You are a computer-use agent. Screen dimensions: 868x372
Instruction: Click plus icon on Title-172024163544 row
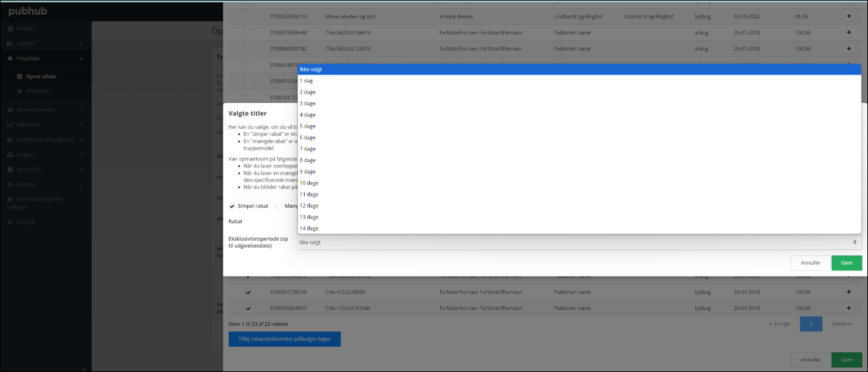tap(849, 308)
